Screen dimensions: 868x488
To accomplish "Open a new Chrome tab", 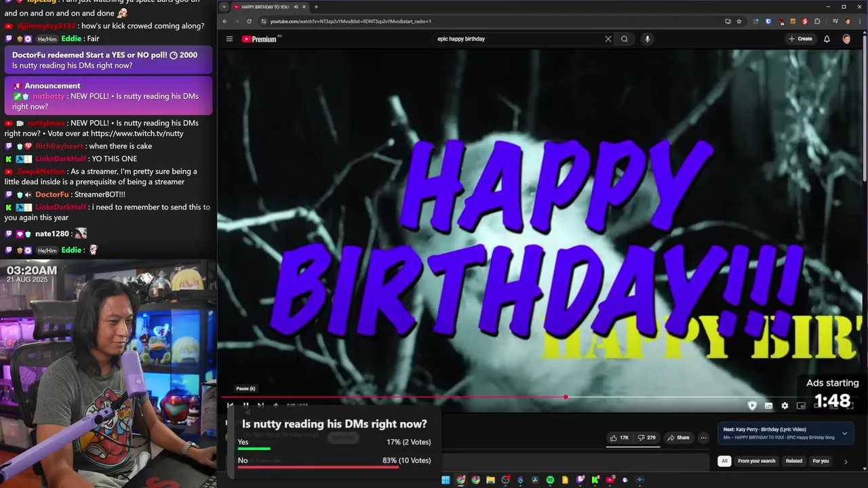I will [316, 7].
